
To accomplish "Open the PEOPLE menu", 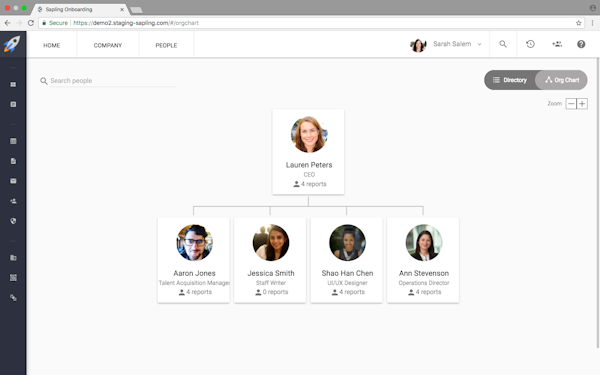I will coord(166,45).
